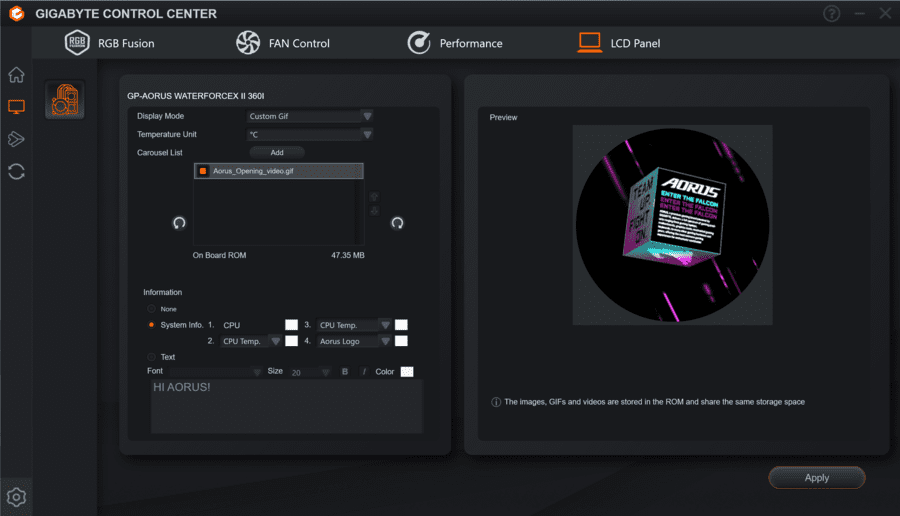Toggle the orange checkbox of Aorus_Opening_video.gif
900x516 pixels.
coord(203,171)
